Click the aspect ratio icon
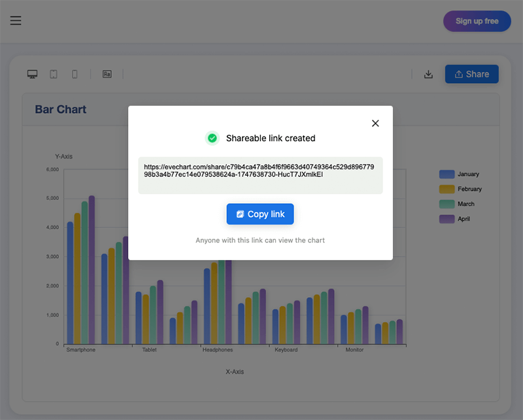This screenshot has width=523, height=420. point(107,74)
